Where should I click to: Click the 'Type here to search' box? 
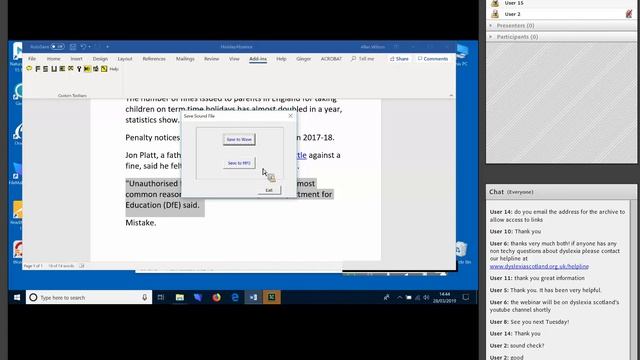(89, 298)
